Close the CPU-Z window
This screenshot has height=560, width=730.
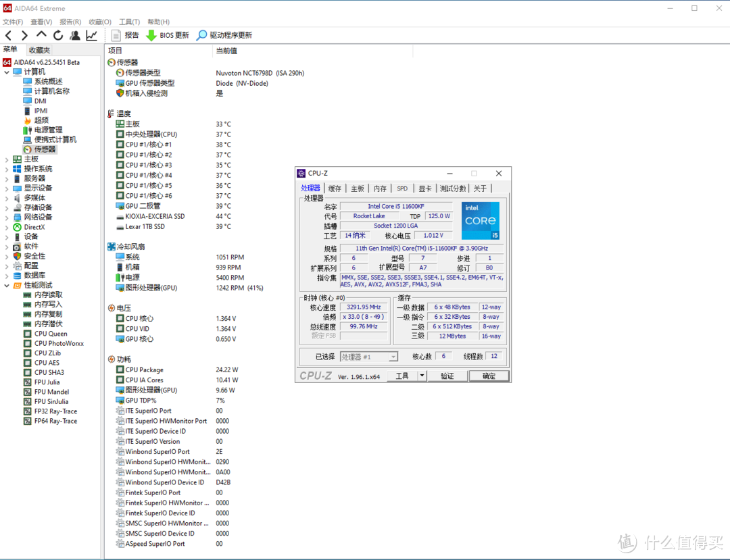coord(499,174)
